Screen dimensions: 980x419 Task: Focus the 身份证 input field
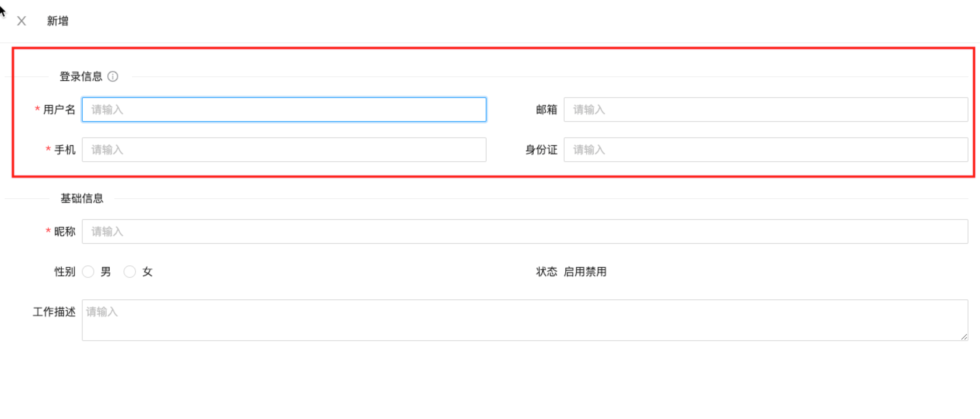tap(765, 150)
